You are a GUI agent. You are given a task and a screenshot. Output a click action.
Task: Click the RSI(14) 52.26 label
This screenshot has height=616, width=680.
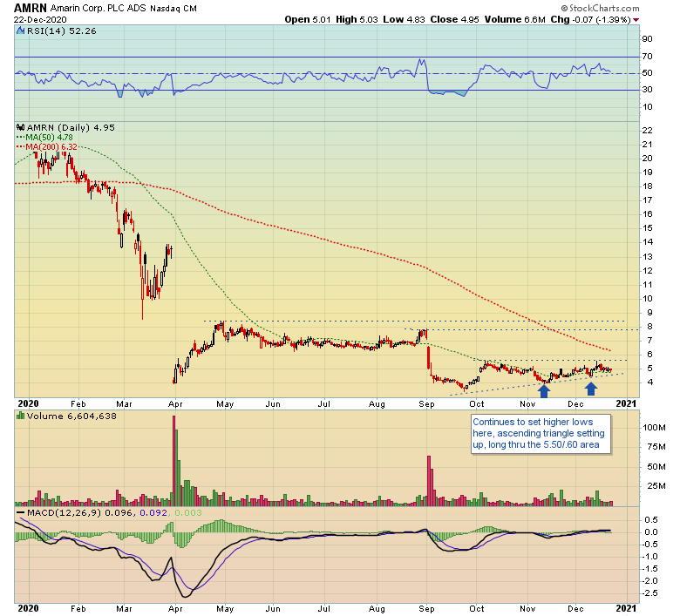62,31
